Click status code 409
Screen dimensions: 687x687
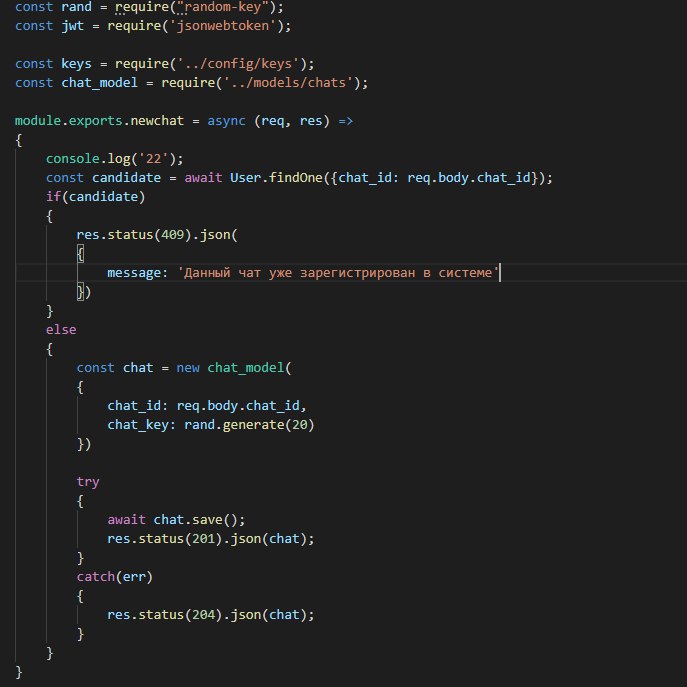click(172, 234)
